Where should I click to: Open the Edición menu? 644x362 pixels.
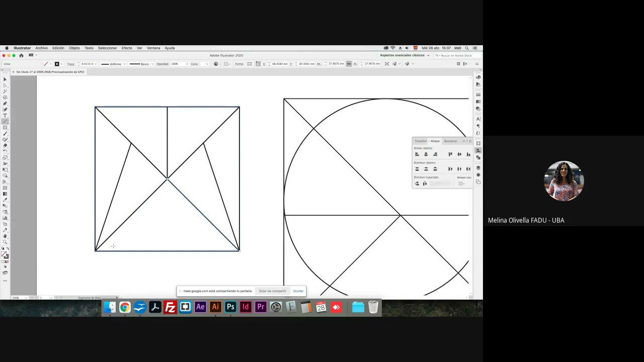pyautogui.click(x=58, y=48)
